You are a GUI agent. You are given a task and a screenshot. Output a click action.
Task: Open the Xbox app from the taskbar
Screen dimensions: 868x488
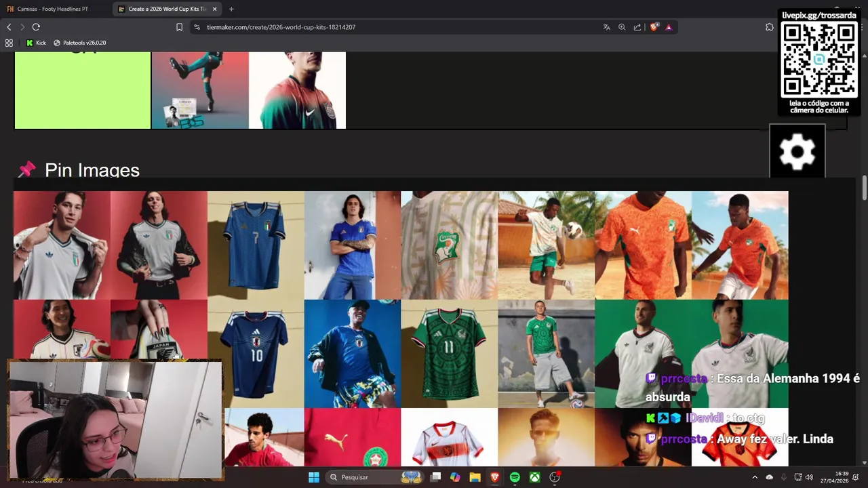point(535,477)
